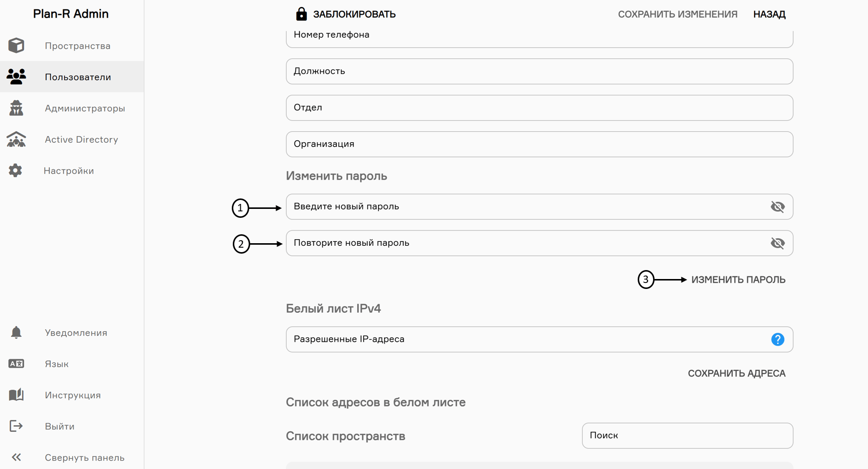Image resolution: width=868 pixels, height=469 pixels.
Task: Collapse the sidebar with the double chevron
Action: 16,457
